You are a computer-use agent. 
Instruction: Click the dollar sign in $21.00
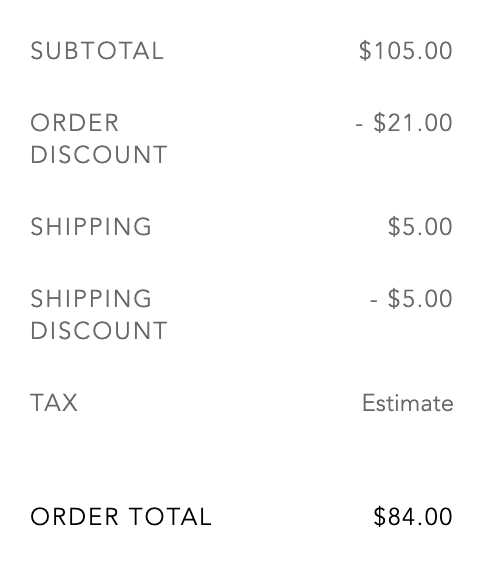[x=379, y=123]
